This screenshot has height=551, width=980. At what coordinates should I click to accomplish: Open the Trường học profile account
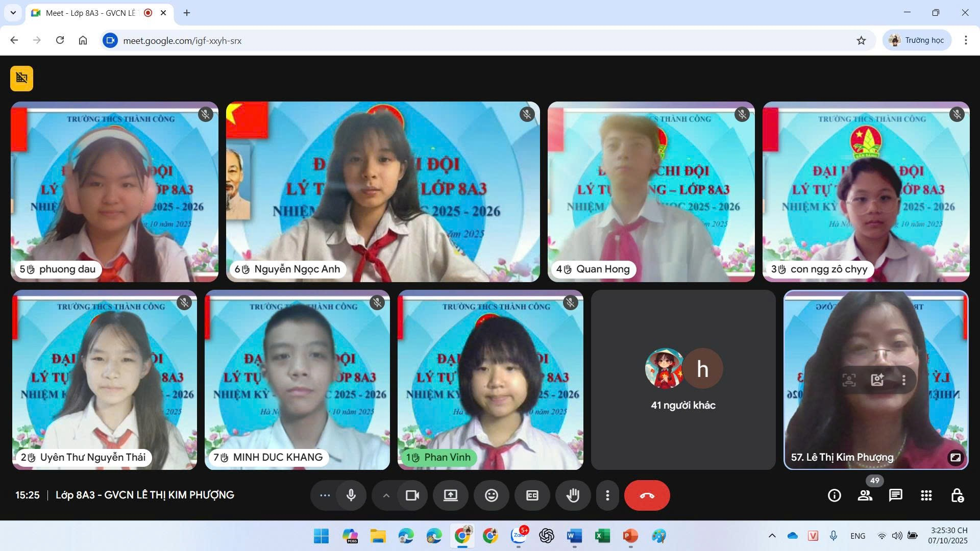916,40
